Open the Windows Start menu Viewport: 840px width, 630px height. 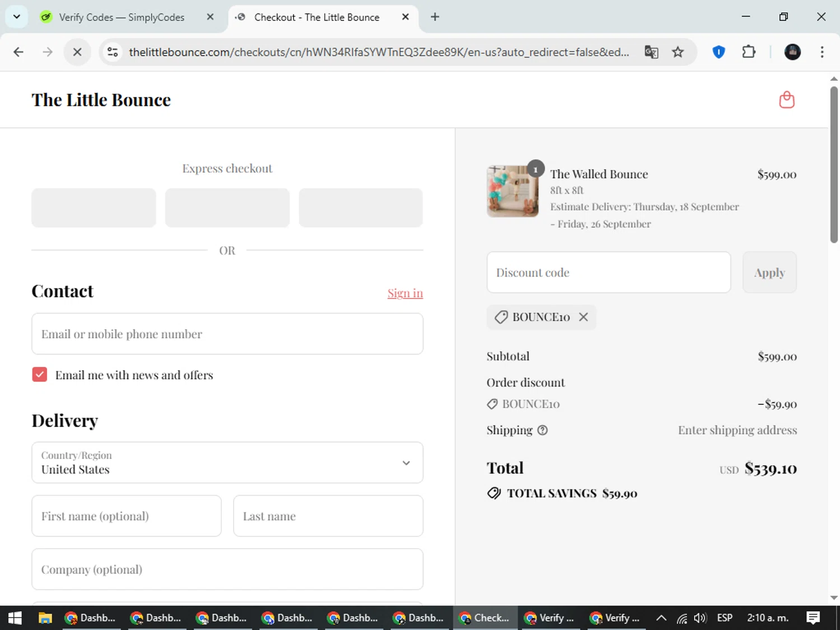(15, 618)
